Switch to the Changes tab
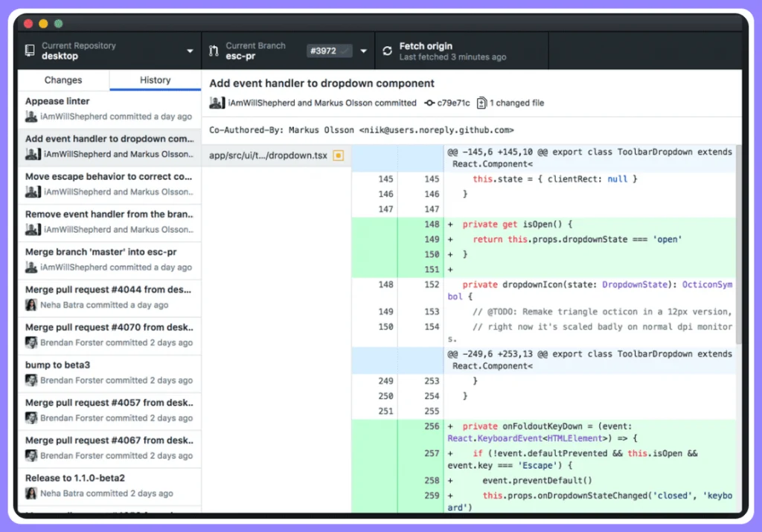Viewport: 762px width, 532px height. [63, 80]
